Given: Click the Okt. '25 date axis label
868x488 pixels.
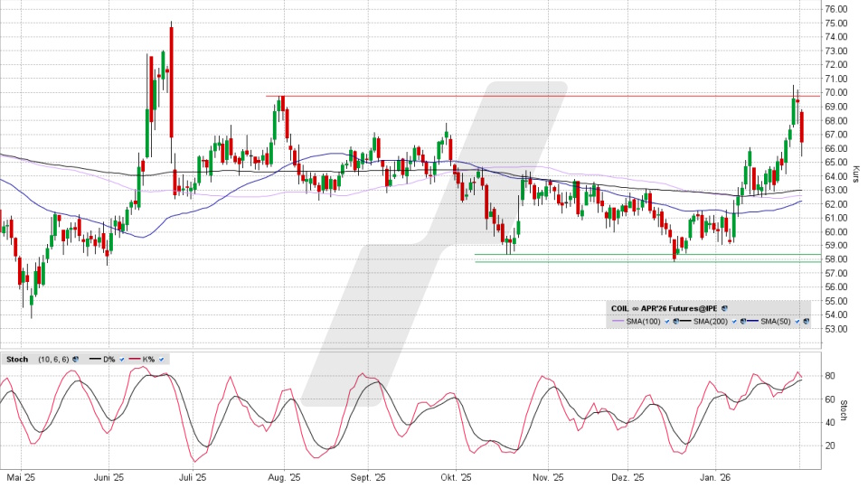Looking at the screenshot, I should coord(457,477).
